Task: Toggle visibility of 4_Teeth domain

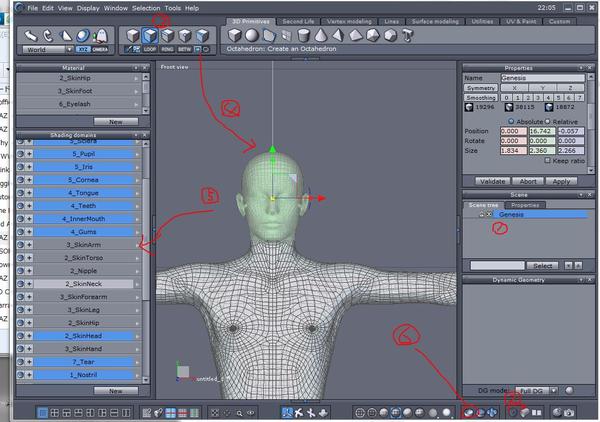Action: [21, 206]
